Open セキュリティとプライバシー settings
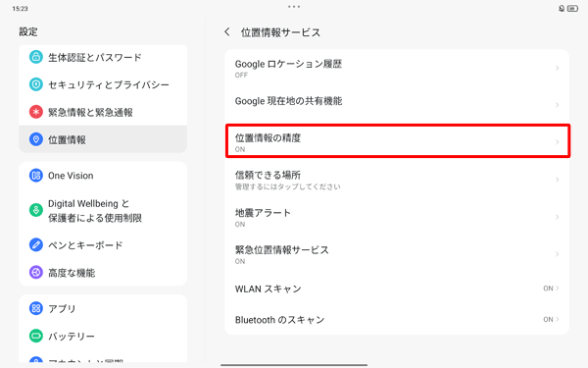This screenshot has width=588, height=368. pyautogui.click(x=103, y=84)
